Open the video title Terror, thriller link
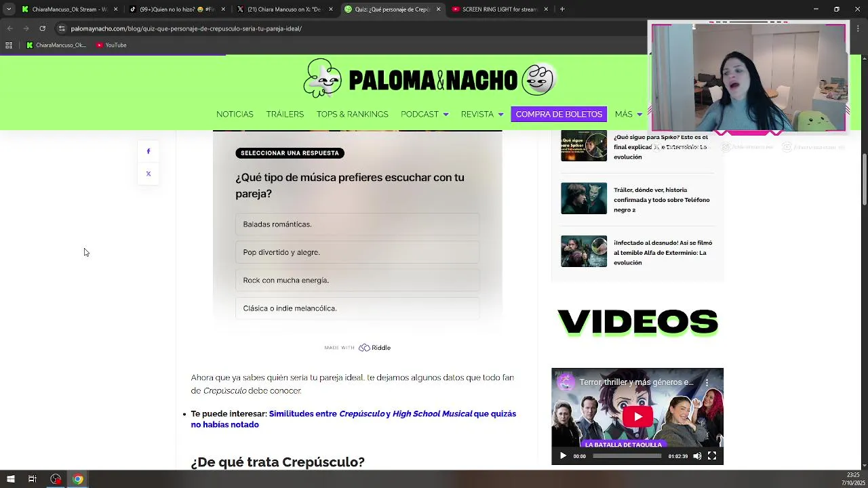This screenshot has height=488, width=868. pos(637,382)
